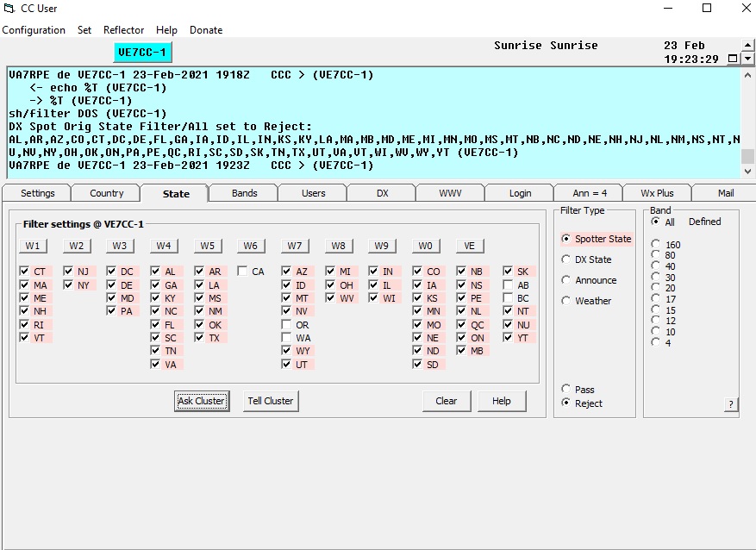This screenshot has width=756, height=550.
Task: Click the W6 call area button
Action: tap(250, 246)
